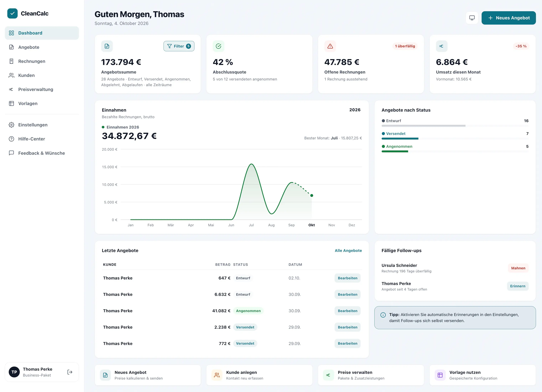Viewport: 542px width, 392px height.
Task: Click the Neues Angebot button at top
Action: coord(509,18)
